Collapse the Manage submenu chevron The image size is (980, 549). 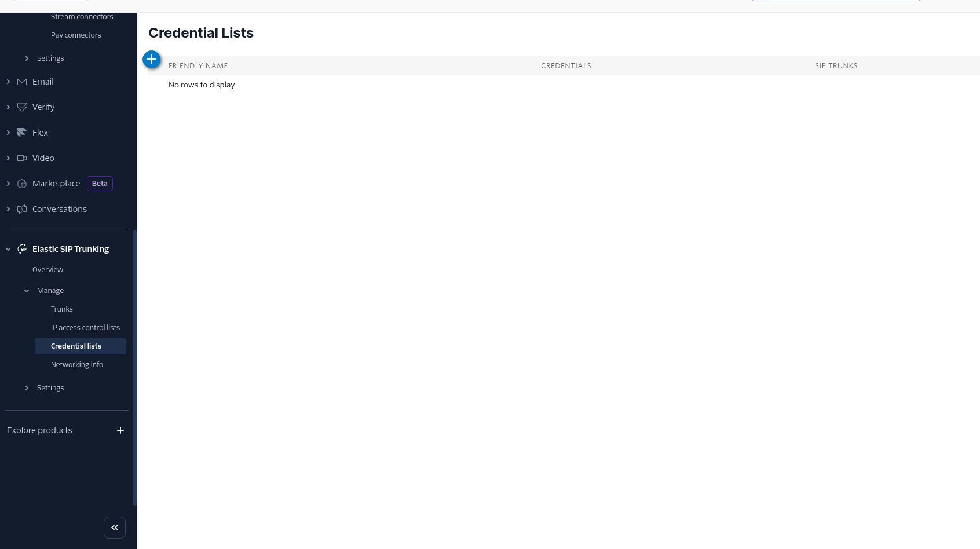[x=27, y=291]
